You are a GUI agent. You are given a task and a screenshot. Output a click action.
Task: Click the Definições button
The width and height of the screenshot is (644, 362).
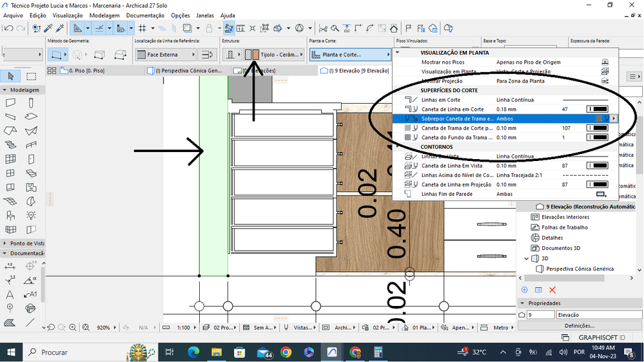[578, 326]
